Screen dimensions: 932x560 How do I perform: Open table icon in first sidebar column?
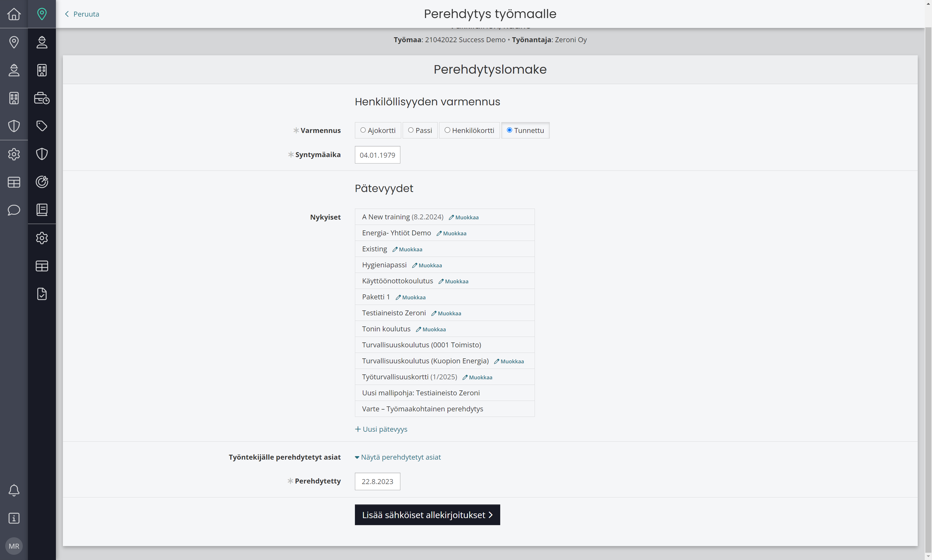[x=14, y=182]
